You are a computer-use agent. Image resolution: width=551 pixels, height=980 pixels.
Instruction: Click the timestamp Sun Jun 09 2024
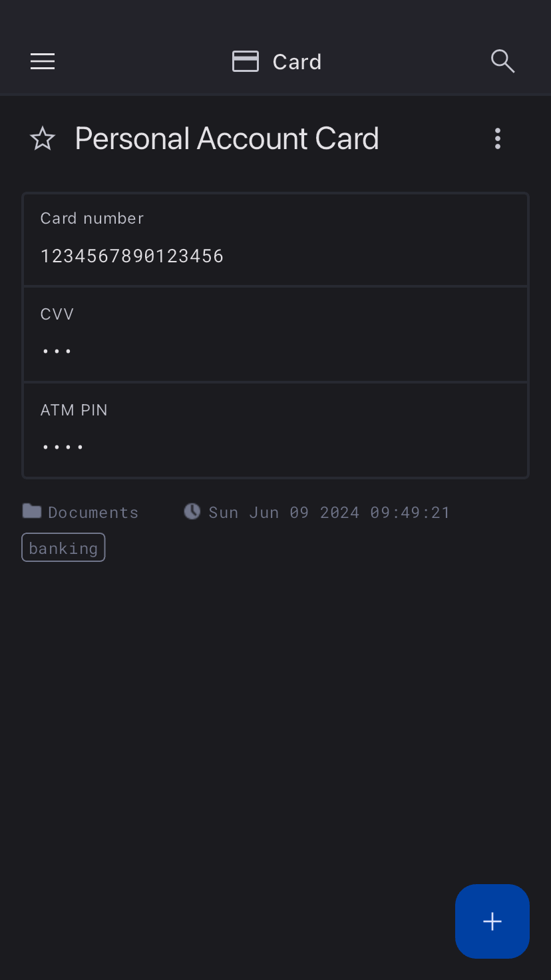[329, 512]
